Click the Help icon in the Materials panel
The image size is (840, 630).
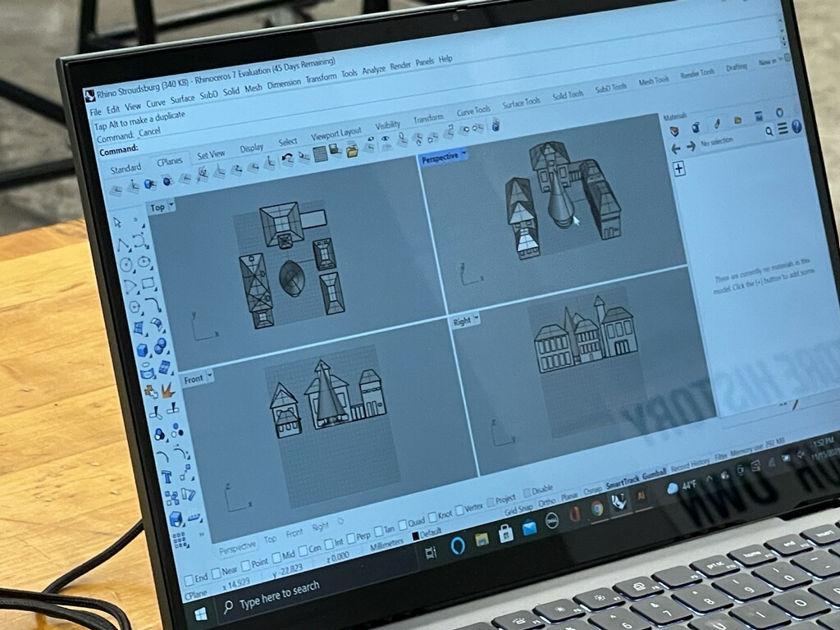(797, 127)
